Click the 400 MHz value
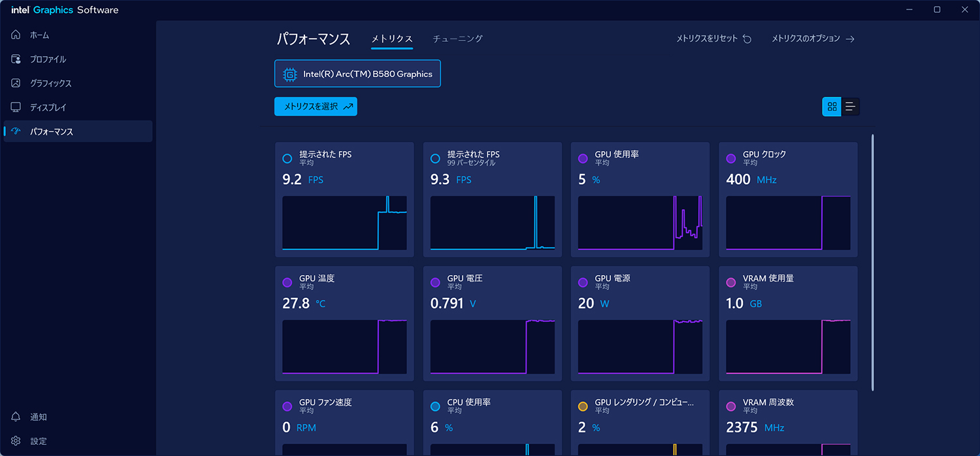This screenshot has width=980, height=456. (x=751, y=180)
